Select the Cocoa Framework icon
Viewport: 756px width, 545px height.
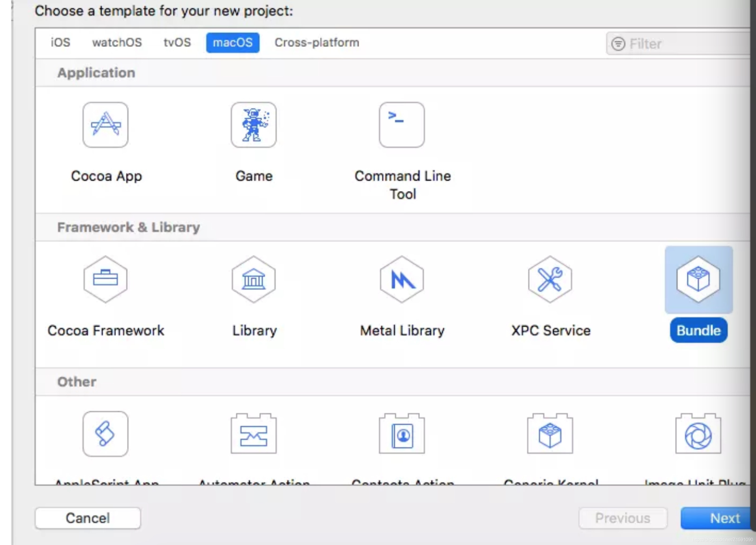tap(105, 279)
